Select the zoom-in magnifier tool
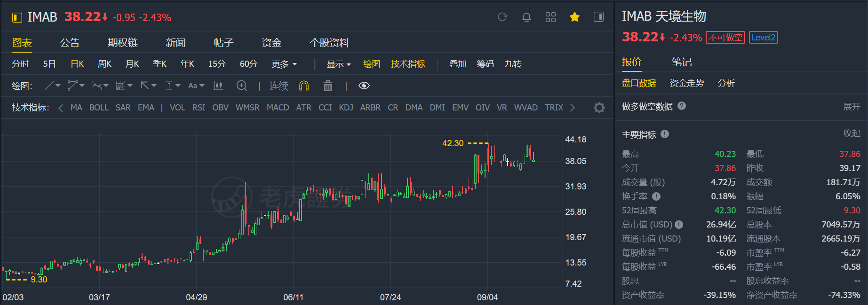The width and height of the screenshot is (868, 305). (242, 86)
